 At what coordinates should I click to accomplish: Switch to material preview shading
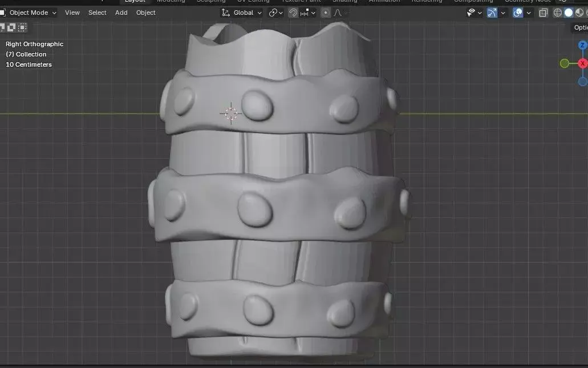point(579,13)
